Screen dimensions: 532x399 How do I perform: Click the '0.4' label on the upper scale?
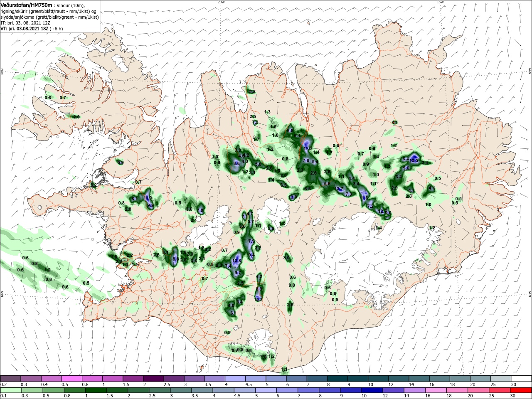coord(44,384)
